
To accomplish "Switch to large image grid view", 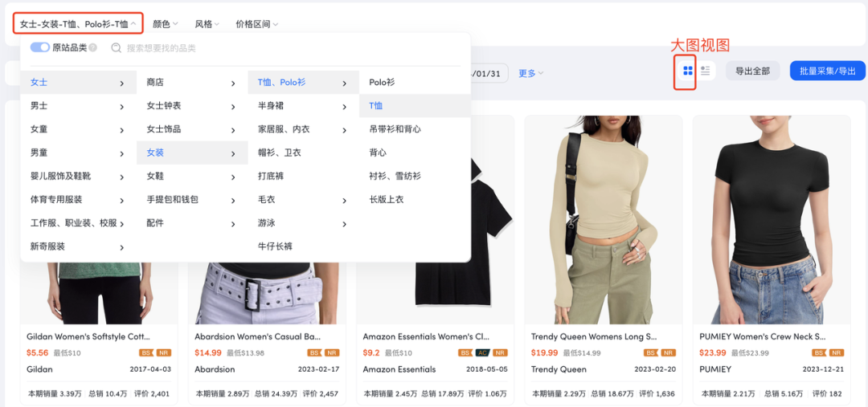I will click(688, 71).
